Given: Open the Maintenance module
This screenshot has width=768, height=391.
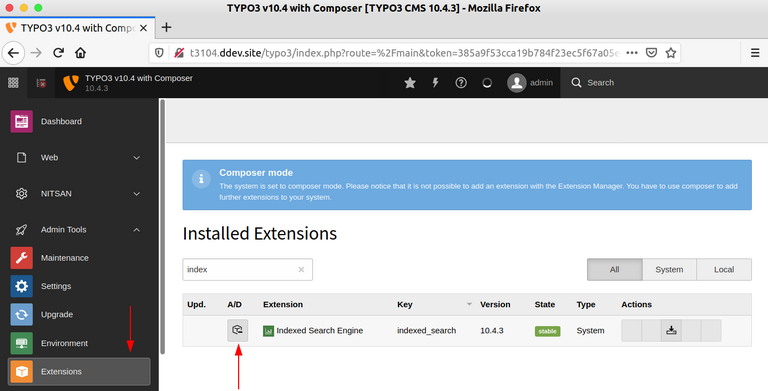Looking at the screenshot, I should click(78, 258).
